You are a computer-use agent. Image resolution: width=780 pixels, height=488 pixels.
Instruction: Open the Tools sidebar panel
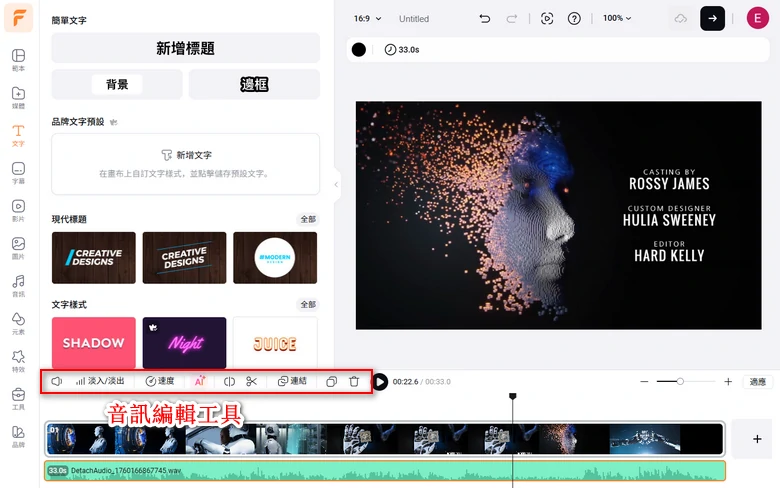18,398
